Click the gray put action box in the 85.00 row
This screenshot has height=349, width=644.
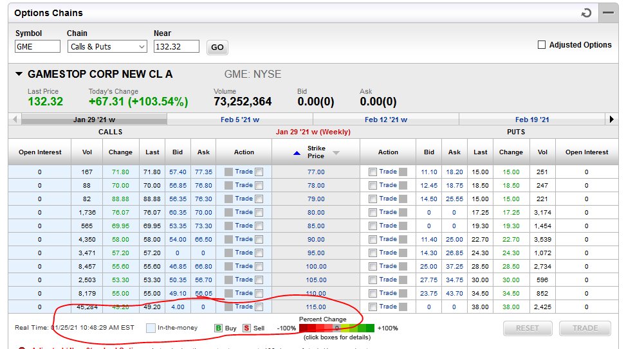(x=403, y=226)
